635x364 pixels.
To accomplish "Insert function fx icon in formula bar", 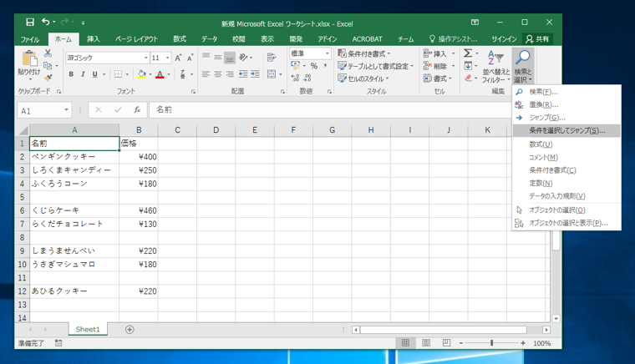I will point(137,110).
